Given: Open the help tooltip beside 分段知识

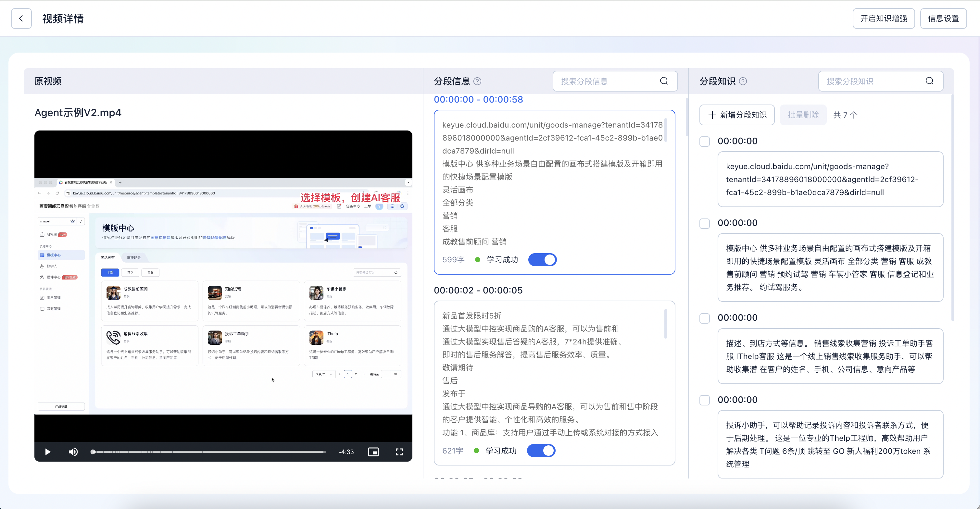Looking at the screenshot, I should tap(743, 81).
